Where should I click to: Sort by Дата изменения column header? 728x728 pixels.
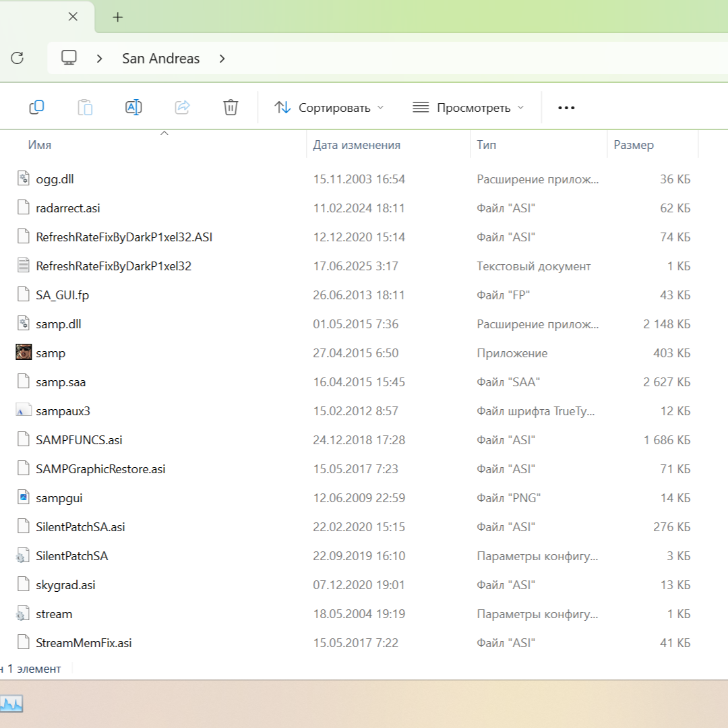(x=357, y=145)
